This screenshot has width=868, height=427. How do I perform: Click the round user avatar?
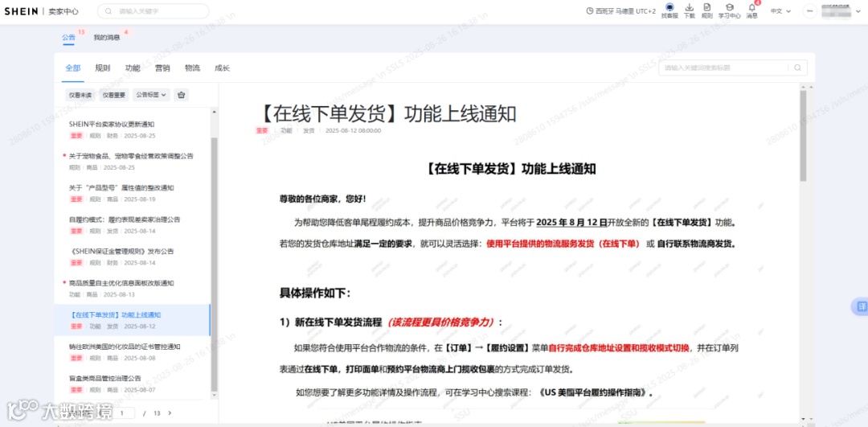click(809, 11)
